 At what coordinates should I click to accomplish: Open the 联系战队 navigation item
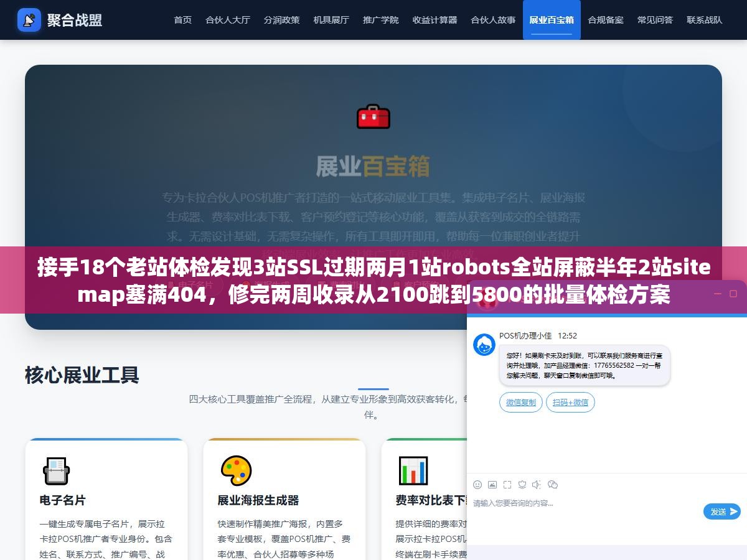click(x=705, y=20)
